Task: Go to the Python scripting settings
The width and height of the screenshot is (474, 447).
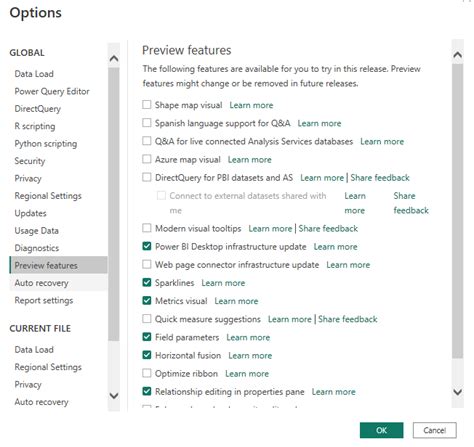Action: click(x=46, y=144)
